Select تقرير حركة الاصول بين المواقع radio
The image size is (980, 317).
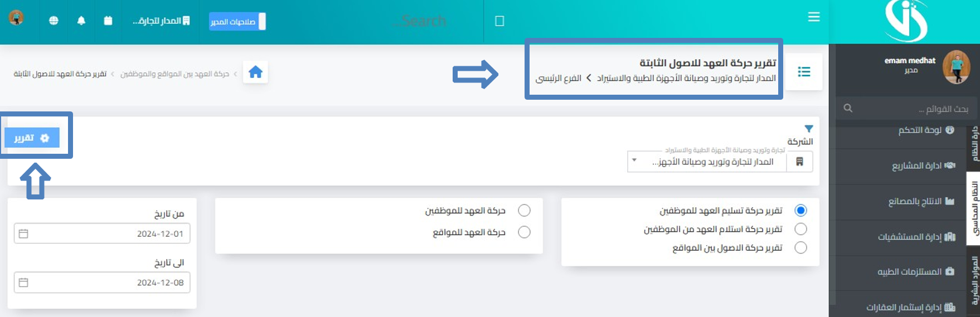(801, 247)
